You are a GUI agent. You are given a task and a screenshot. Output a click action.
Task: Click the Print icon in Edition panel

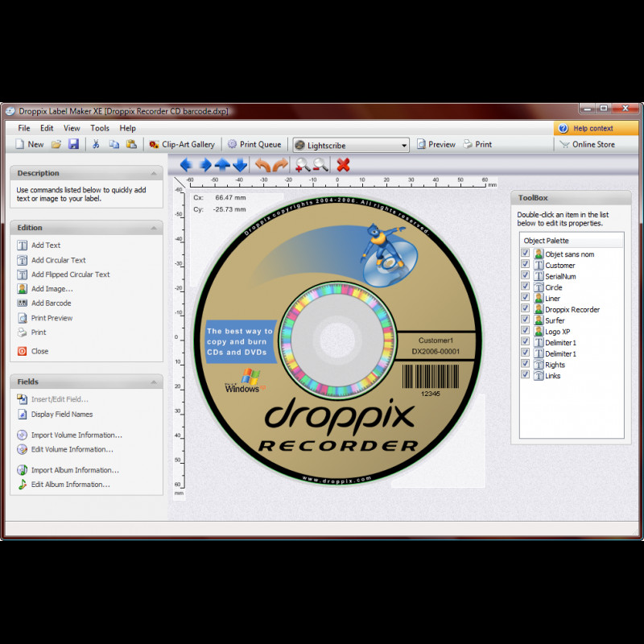click(x=23, y=332)
